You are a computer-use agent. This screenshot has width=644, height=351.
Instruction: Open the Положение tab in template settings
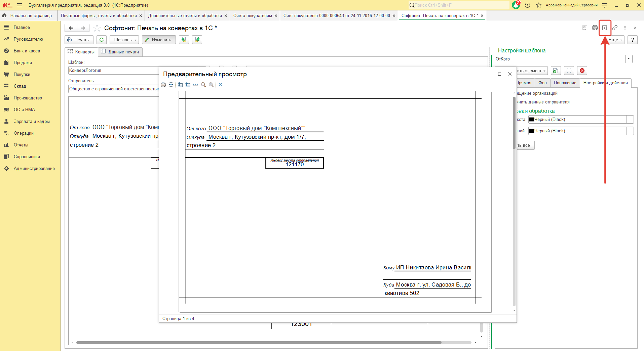coord(565,83)
